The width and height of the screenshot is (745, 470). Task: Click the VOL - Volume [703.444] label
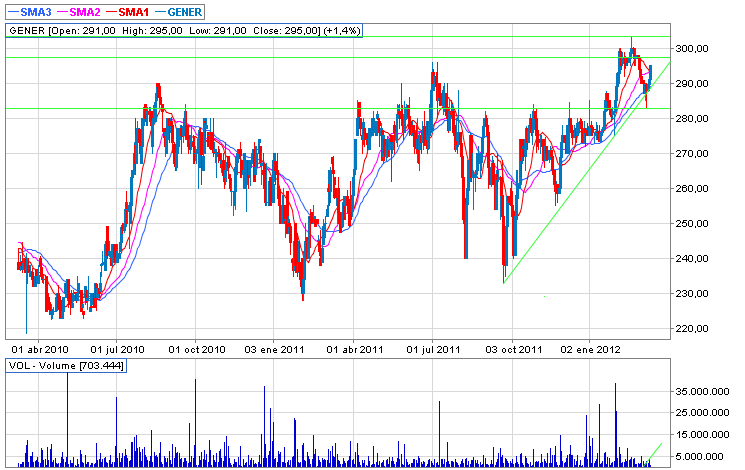(x=66, y=365)
